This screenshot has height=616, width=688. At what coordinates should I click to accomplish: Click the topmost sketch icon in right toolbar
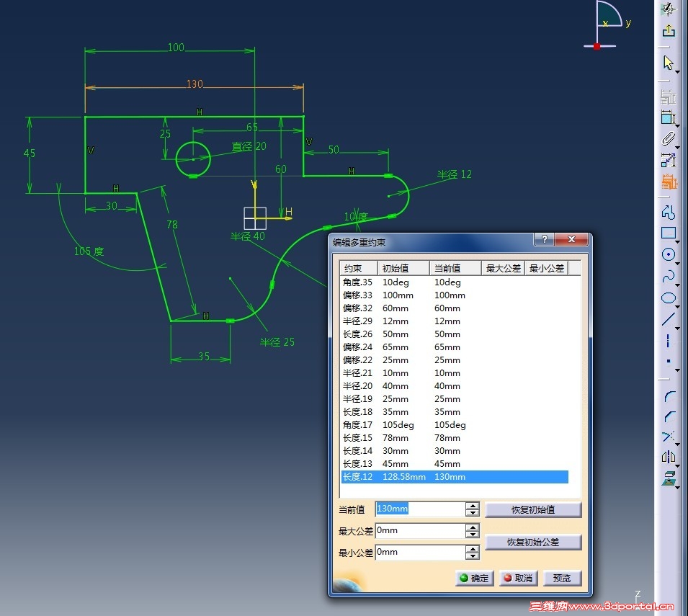[x=669, y=9]
